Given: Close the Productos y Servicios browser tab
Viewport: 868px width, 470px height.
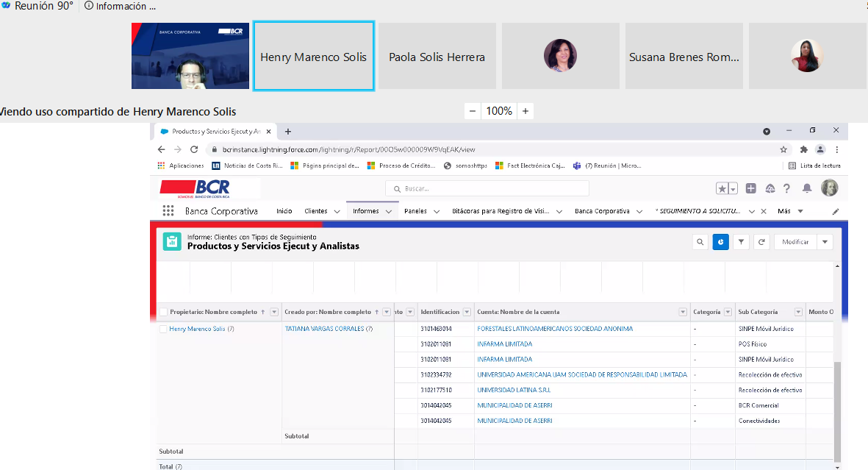Looking at the screenshot, I should (268, 132).
